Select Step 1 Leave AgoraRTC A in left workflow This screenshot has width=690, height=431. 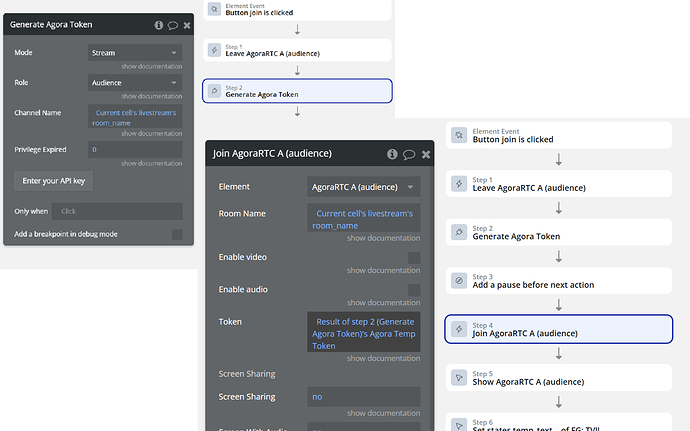pyautogui.click(x=297, y=50)
